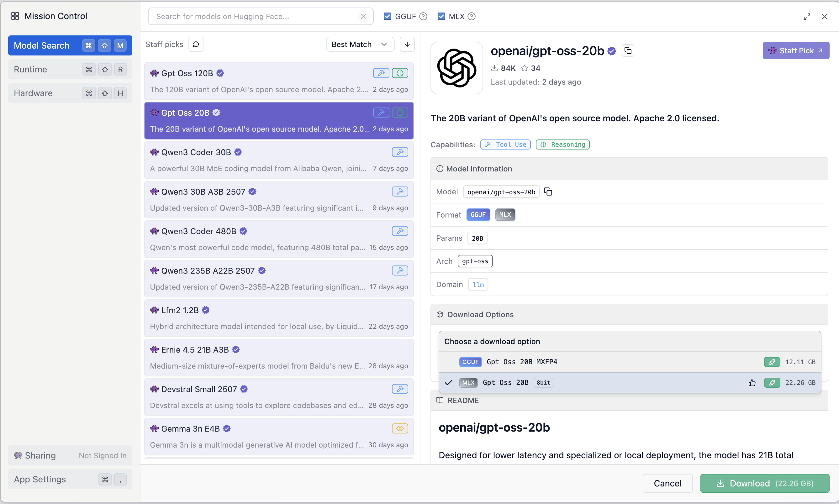Image resolution: width=839 pixels, height=504 pixels.
Task: Open the GGUF help question mark
Action: pos(423,16)
